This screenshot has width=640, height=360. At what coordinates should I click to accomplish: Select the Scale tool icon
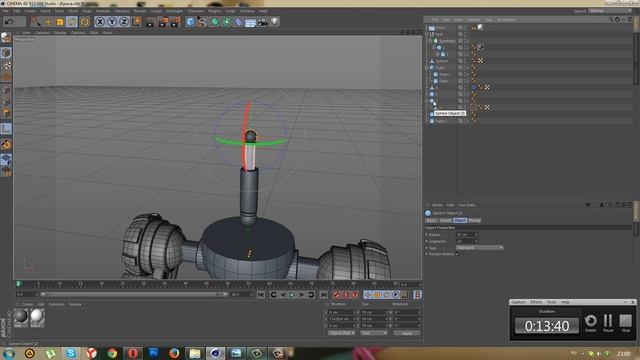[x=60, y=22]
